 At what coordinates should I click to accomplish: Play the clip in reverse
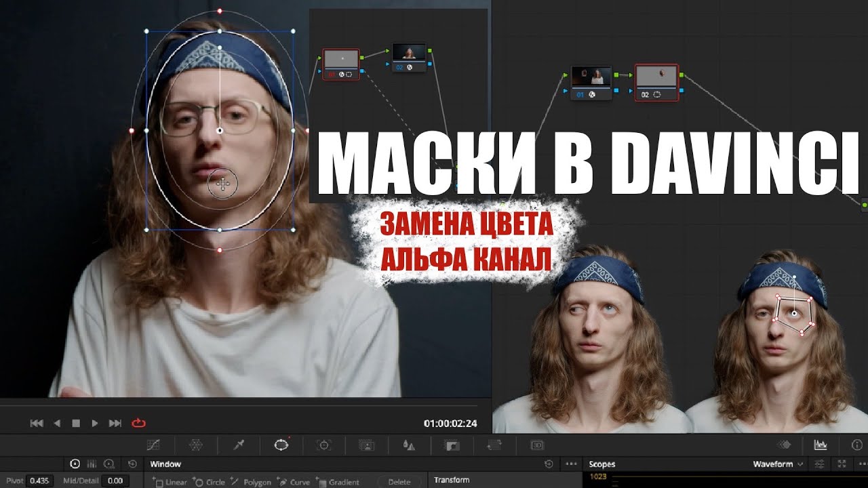tap(57, 423)
